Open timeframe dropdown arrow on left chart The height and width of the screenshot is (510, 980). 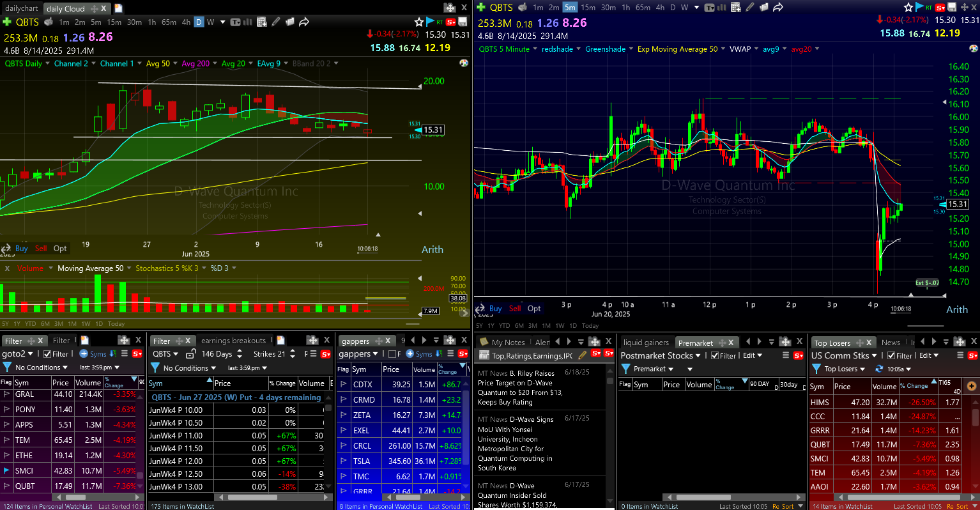(223, 22)
